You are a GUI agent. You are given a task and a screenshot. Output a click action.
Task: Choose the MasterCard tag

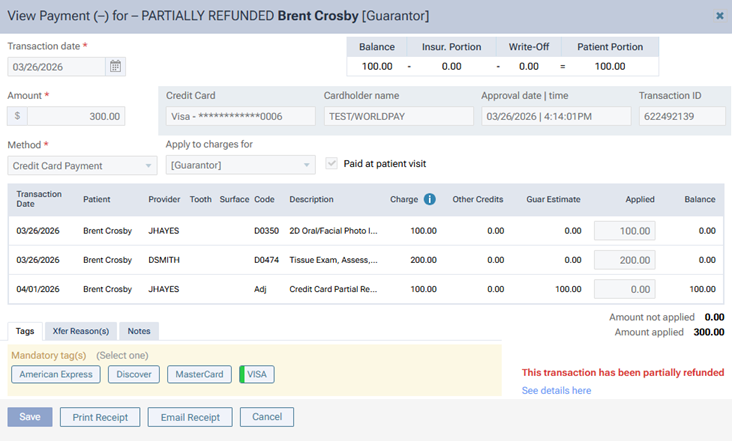click(198, 374)
